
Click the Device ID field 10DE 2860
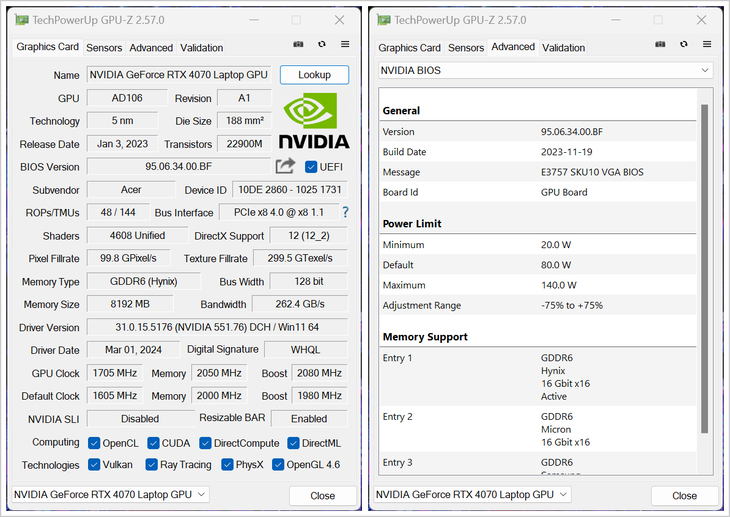click(290, 190)
